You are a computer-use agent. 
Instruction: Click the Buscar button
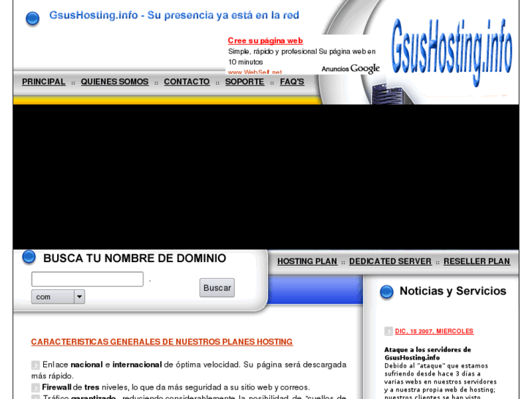[217, 288]
